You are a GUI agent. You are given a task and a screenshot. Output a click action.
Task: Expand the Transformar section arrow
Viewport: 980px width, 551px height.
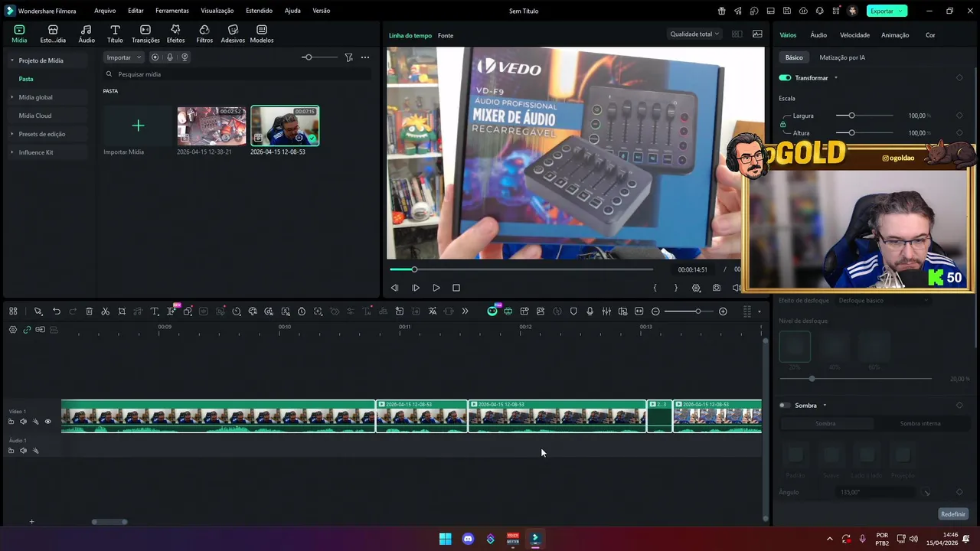pyautogui.click(x=836, y=78)
